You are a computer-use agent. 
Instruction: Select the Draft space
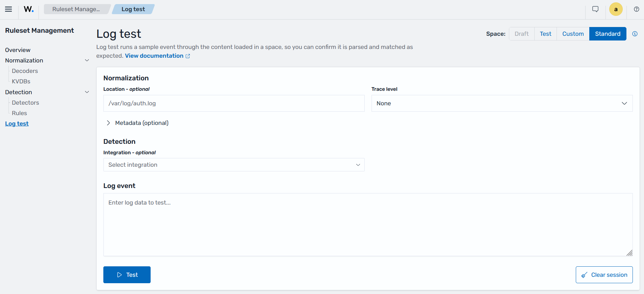[521, 34]
